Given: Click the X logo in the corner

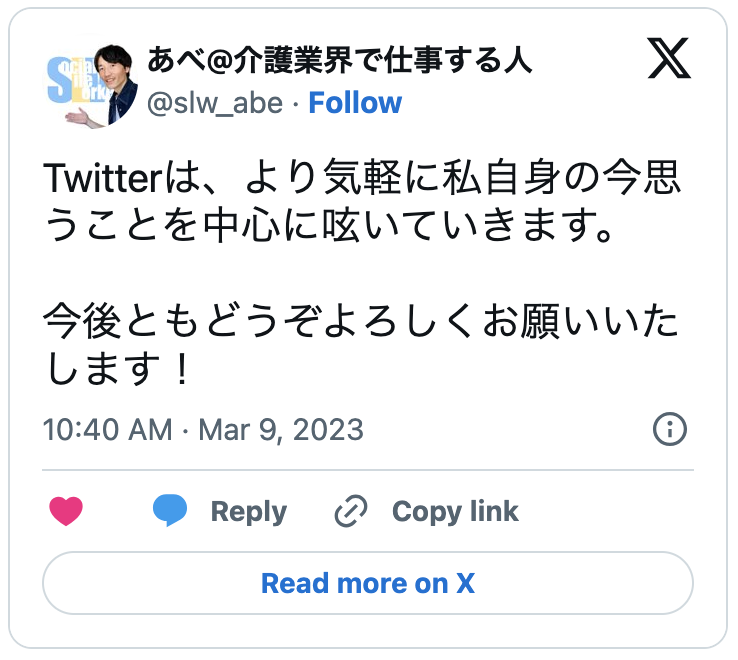Looking at the screenshot, I should pos(669,61).
